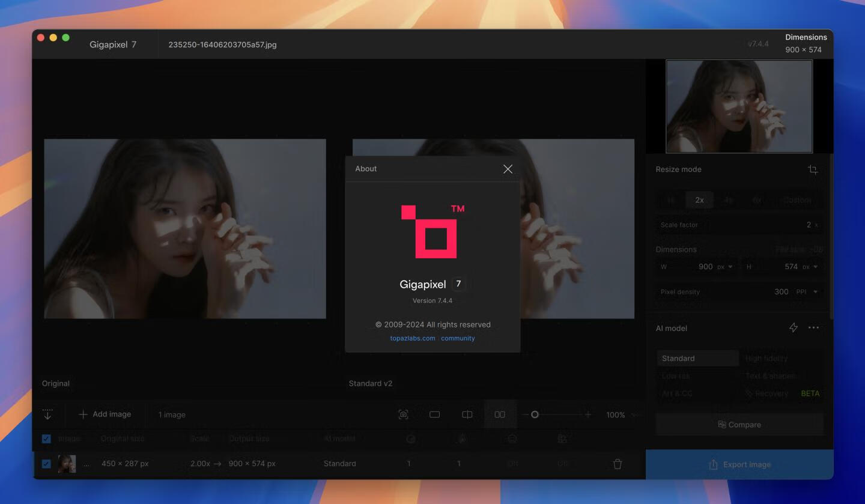865x504 pixels.
Task: Open the height px unit dropdown
Action: click(x=810, y=267)
